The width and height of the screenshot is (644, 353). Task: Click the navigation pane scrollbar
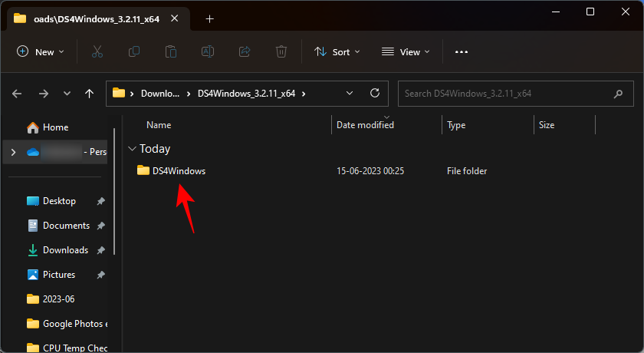114,191
